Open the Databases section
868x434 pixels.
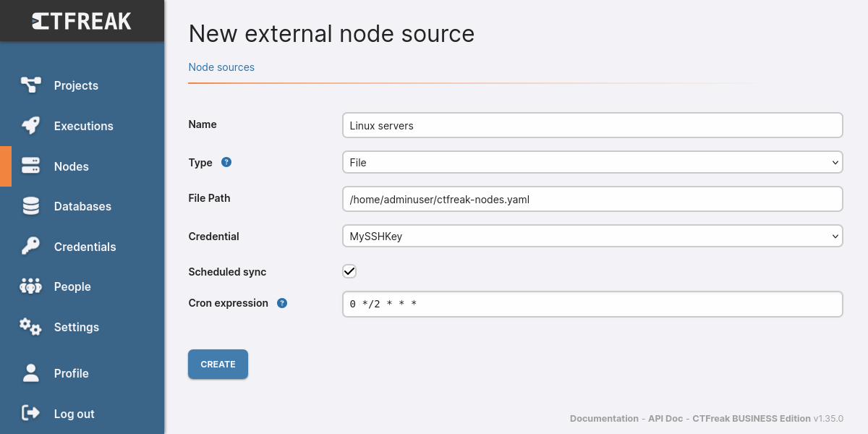[82, 206]
